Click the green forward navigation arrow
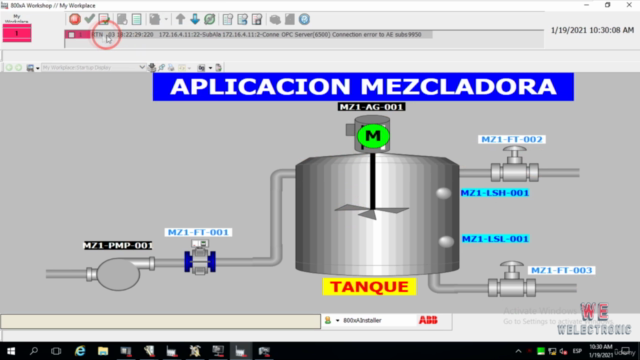This screenshot has width=640, height=360. pyautogui.click(x=18, y=67)
